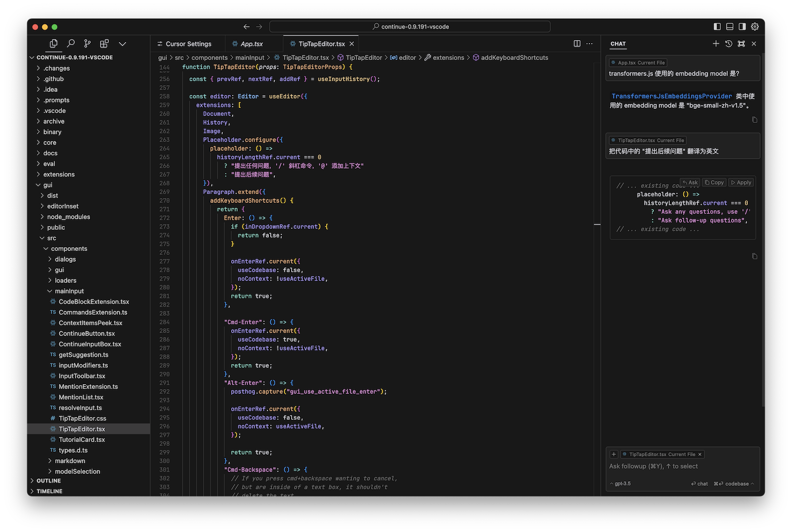792x532 pixels.
Task: Toggle the primary left sidebar layout button
Action: tap(717, 27)
